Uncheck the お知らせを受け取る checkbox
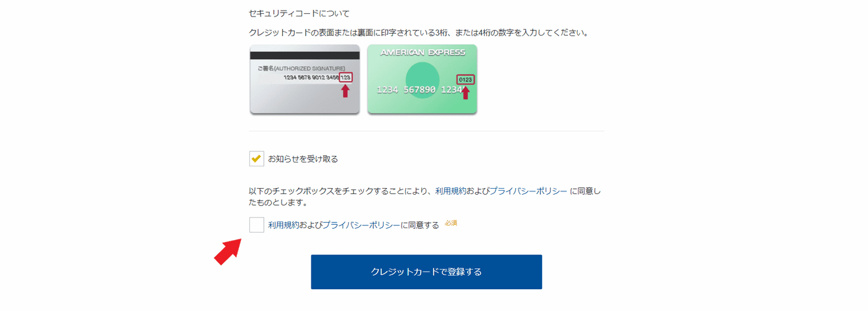The height and width of the screenshot is (311, 868). [x=257, y=158]
